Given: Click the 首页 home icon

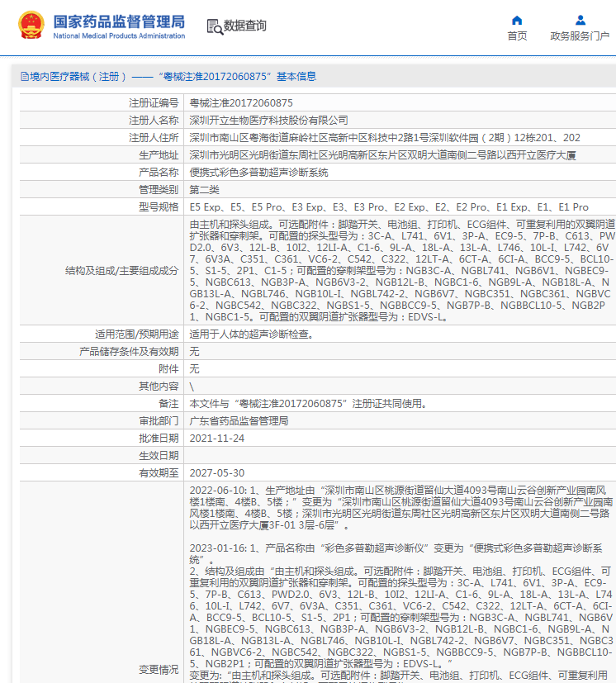Looking at the screenshot, I should (517, 20).
